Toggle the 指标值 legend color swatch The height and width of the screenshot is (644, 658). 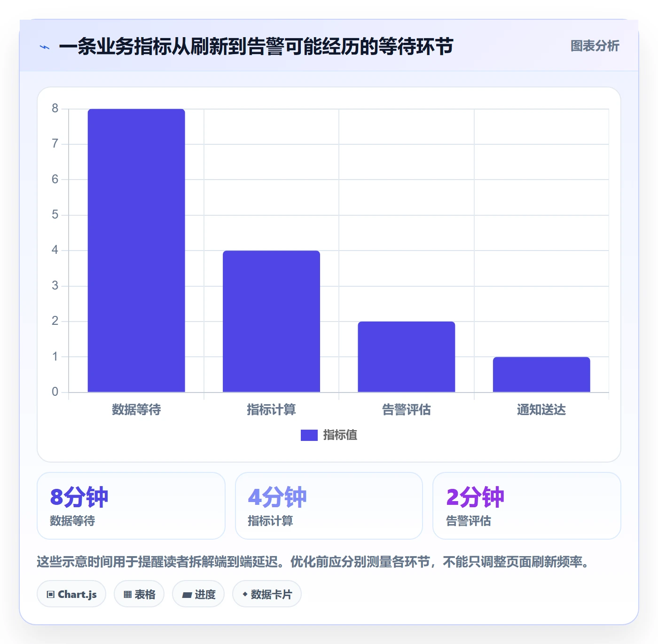tap(309, 435)
